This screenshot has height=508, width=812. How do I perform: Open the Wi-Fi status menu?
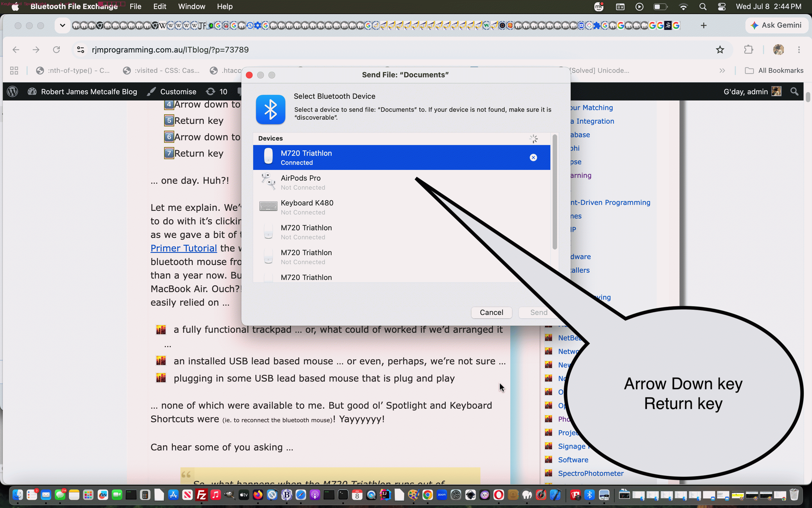click(683, 7)
